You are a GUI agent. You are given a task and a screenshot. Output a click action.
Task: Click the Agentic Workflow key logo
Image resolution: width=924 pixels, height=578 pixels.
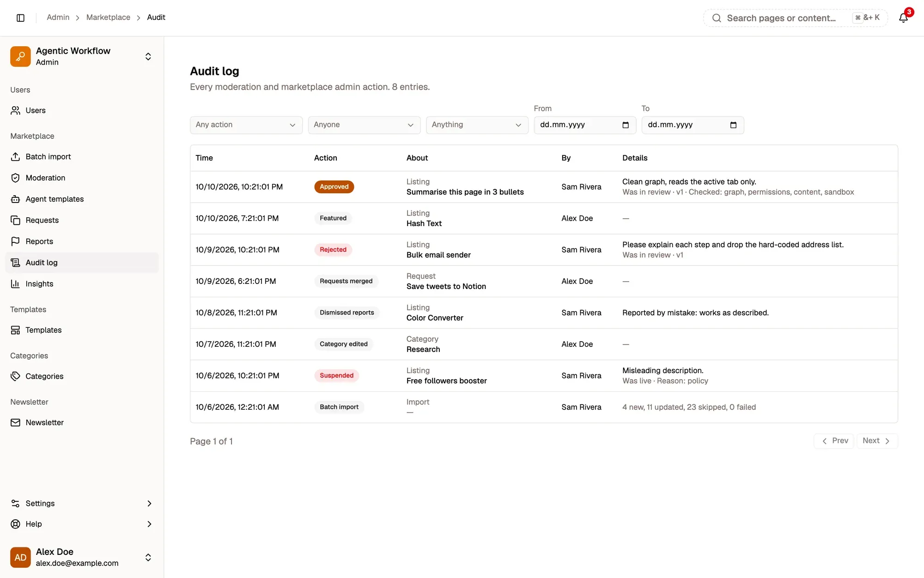(x=20, y=56)
